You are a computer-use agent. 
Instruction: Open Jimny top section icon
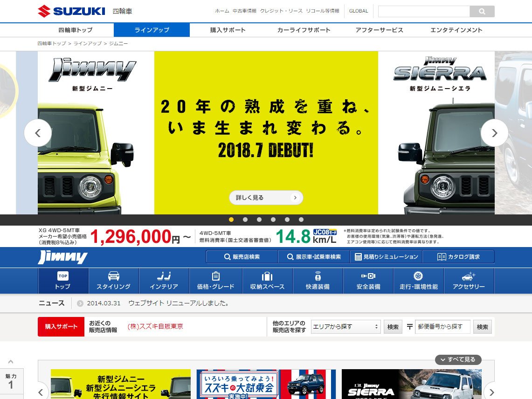63,281
